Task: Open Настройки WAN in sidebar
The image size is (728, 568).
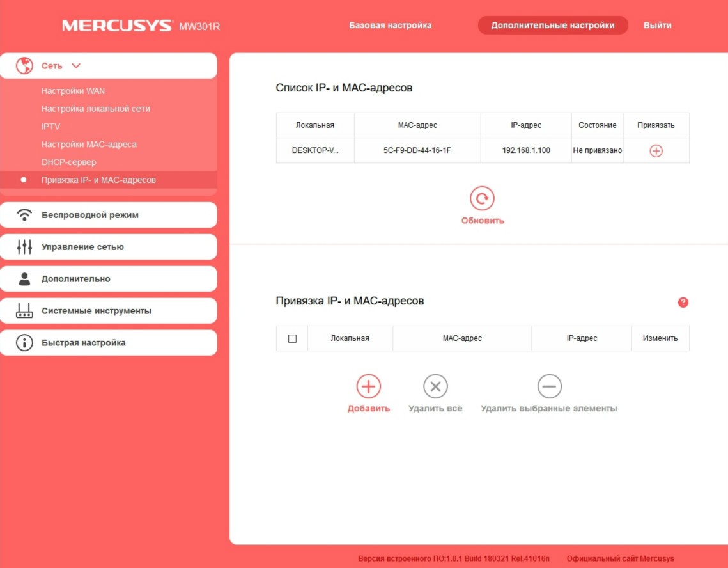Action: coord(73,91)
